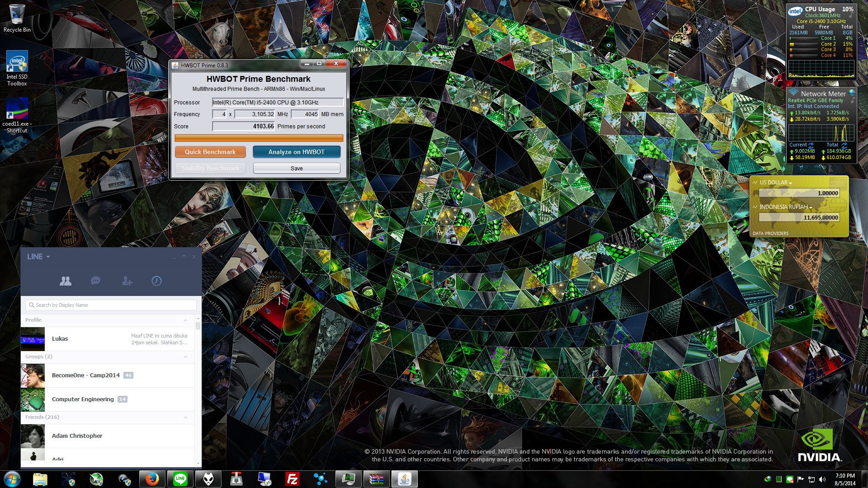Viewport: 868px width, 488px height.
Task: Open LINE Add Friends tab icon
Action: pos(127,281)
